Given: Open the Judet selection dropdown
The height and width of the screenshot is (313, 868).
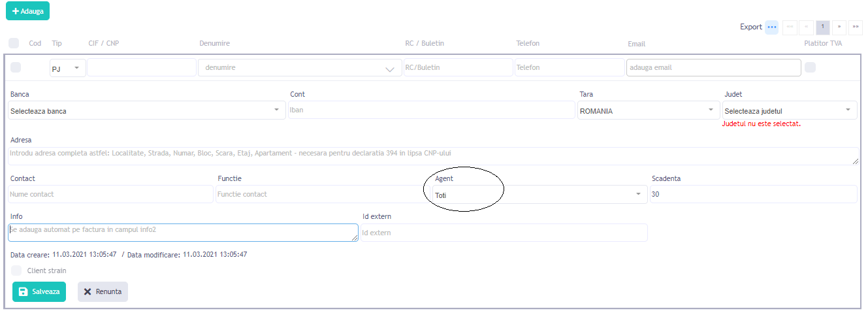Looking at the screenshot, I should tap(789, 110).
